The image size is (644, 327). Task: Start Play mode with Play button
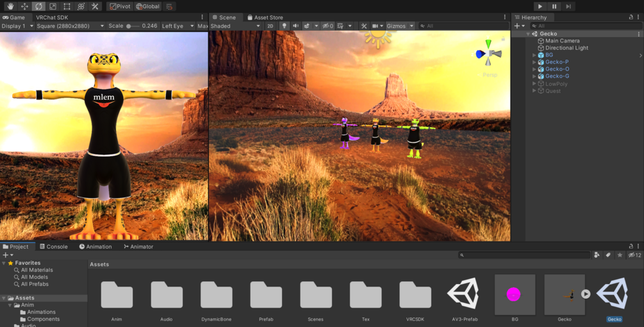[540, 6]
